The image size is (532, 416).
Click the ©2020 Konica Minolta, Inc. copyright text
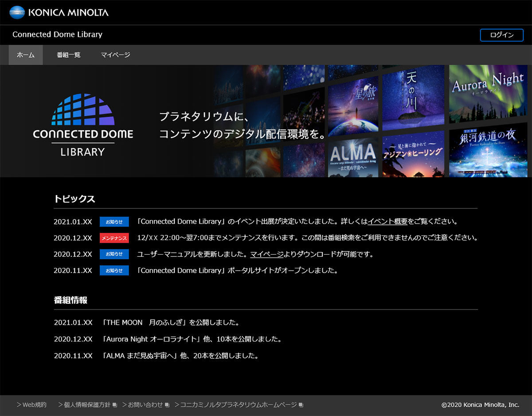(x=480, y=405)
